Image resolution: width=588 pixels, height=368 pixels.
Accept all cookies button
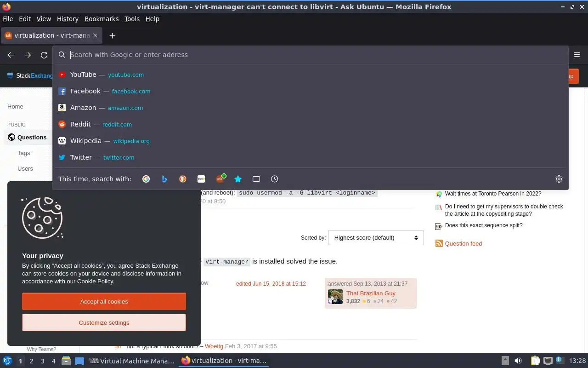104,301
